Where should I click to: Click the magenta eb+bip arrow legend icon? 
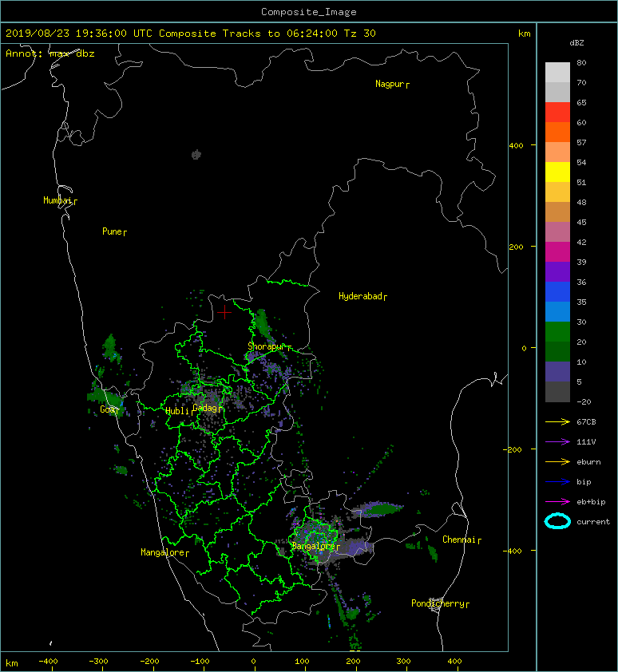(557, 501)
